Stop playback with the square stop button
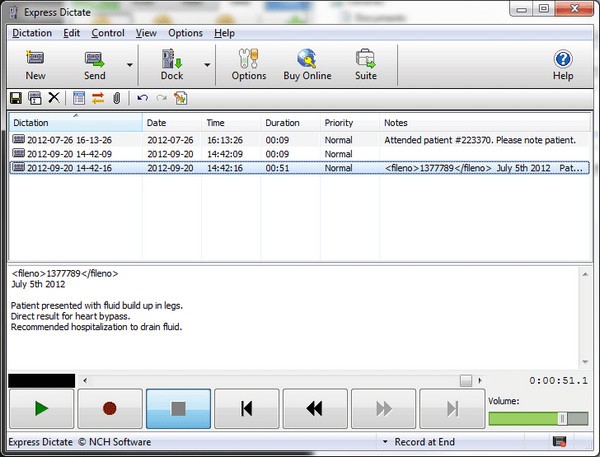The image size is (600, 457). pos(178,408)
